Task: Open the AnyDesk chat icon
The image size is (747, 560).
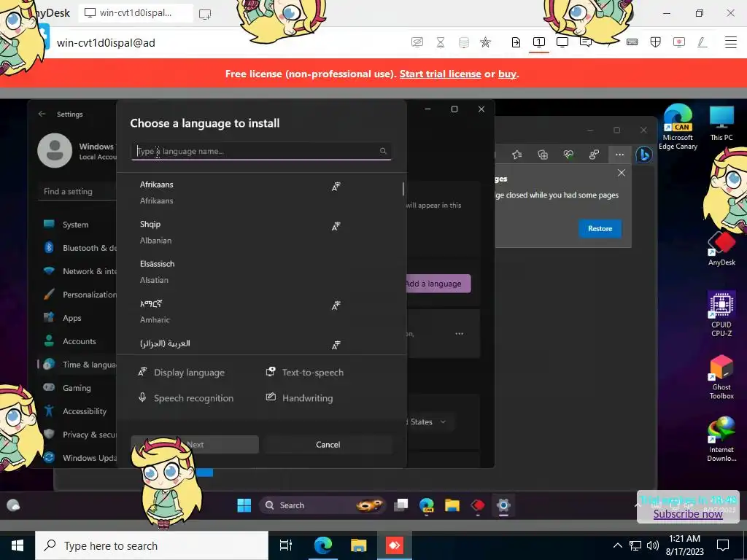Action: click(x=586, y=42)
